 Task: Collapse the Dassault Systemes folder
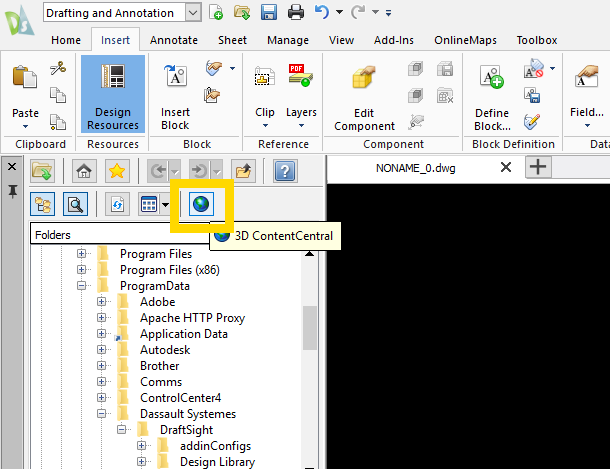[102, 413]
